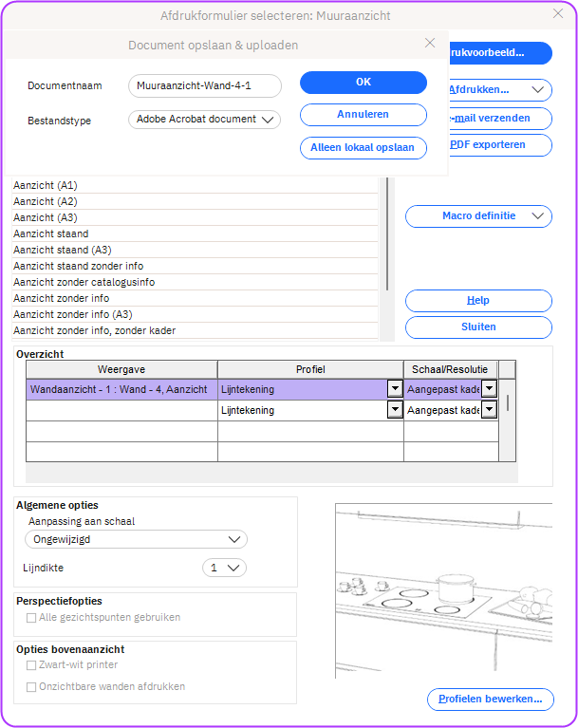Open the Bestandstype dropdown
The image size is (578, 728).
[x=204, y=120]
